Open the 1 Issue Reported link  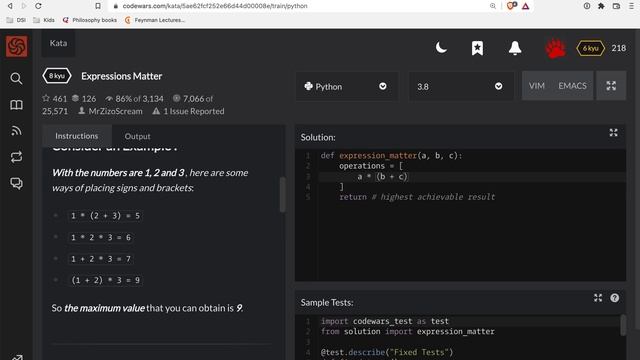coord(188,111)
